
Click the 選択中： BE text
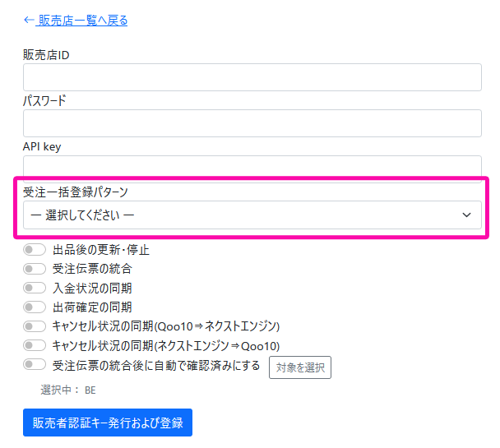(x=68, y=390)
